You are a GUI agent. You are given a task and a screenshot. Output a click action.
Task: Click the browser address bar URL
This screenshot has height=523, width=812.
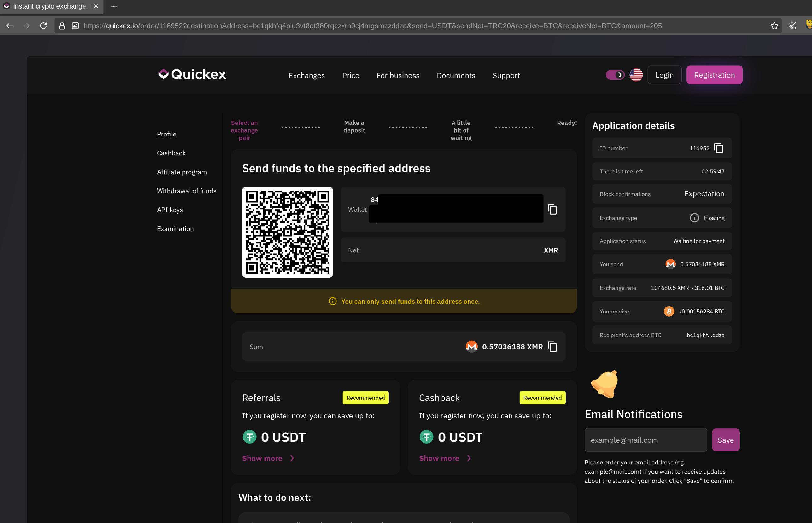[x=372, y=26]
